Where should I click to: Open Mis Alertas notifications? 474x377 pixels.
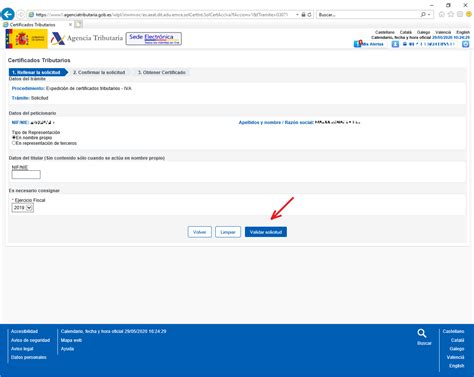click(x=369, y=44)
